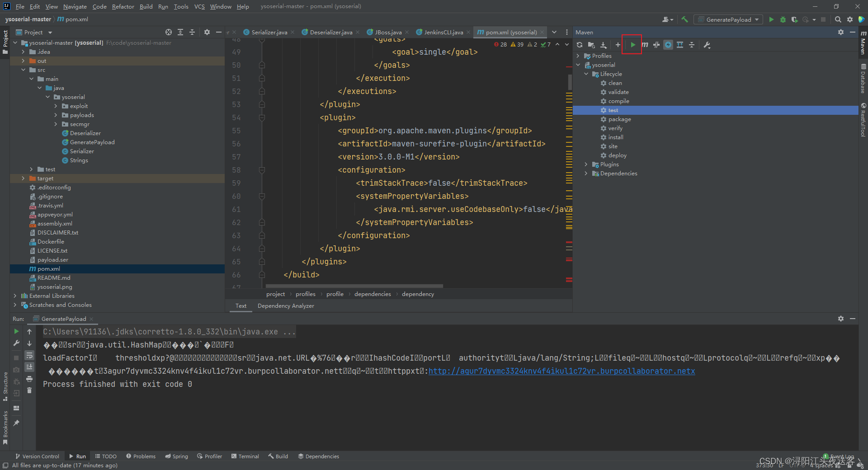Viewport: 868px width, 470px height.
Task: Open Execute Maven Goal dialog
Action: (644, 45)
